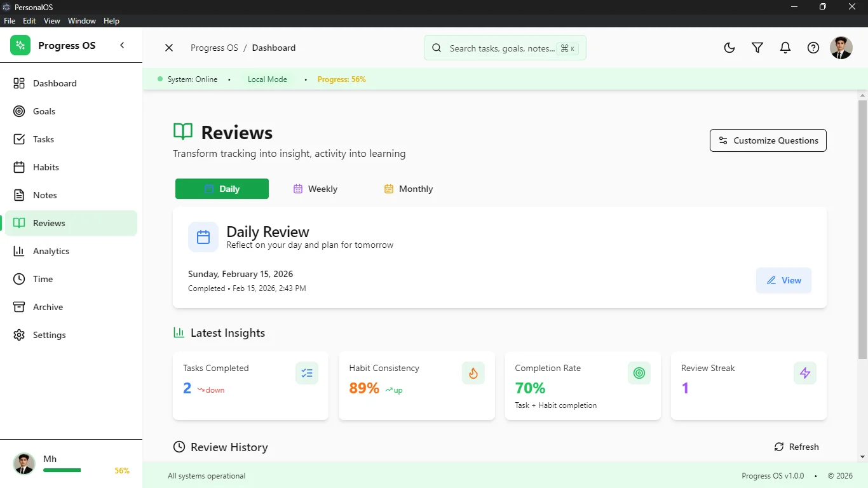Click Review Streak value '1'
The width and height of the screenshot is (868, 488).
coord(685,388)
